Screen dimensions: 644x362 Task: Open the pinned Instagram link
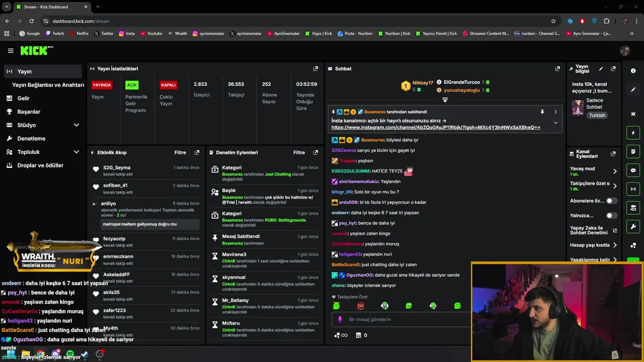pyautogui.click(x=436, y=128)
